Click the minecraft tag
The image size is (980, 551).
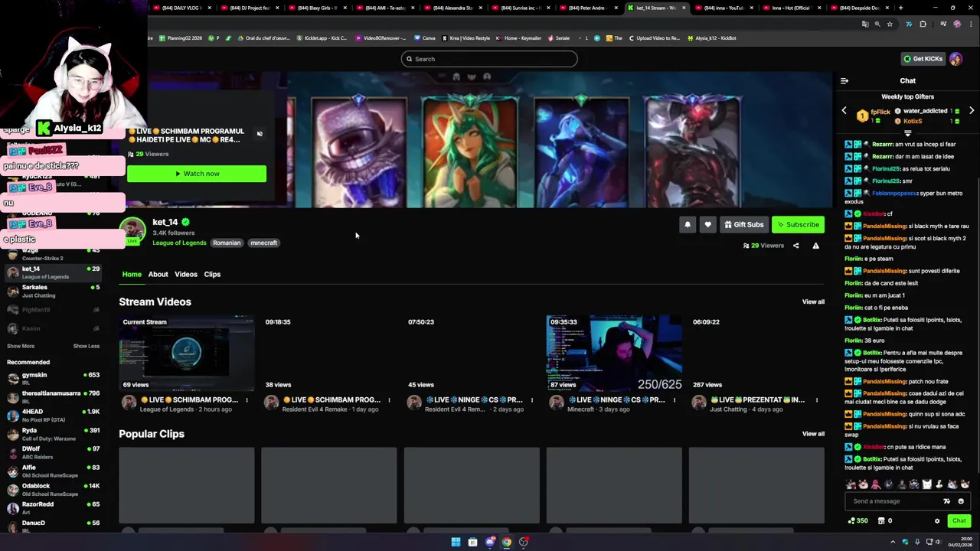tap(263, 243)
